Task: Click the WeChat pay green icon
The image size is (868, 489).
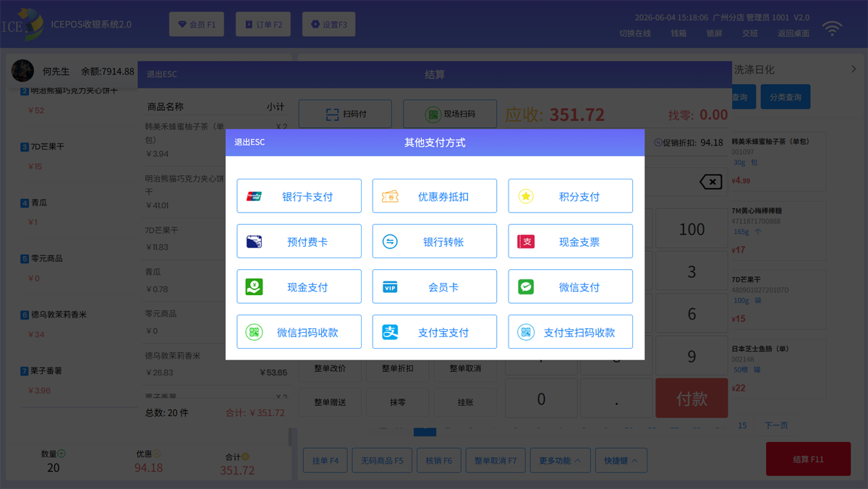Action: (x=526, y=287)
